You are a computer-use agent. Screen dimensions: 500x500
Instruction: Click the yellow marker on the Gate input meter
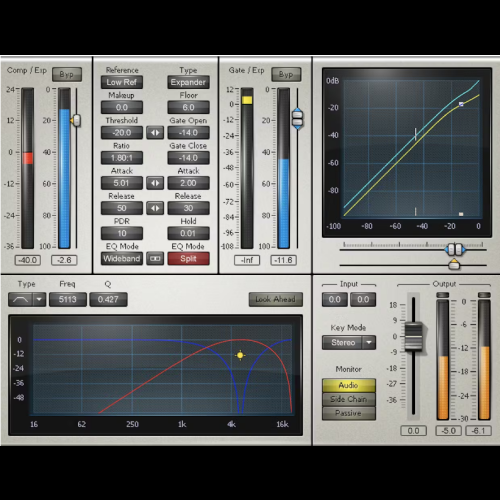pos(247,100)
